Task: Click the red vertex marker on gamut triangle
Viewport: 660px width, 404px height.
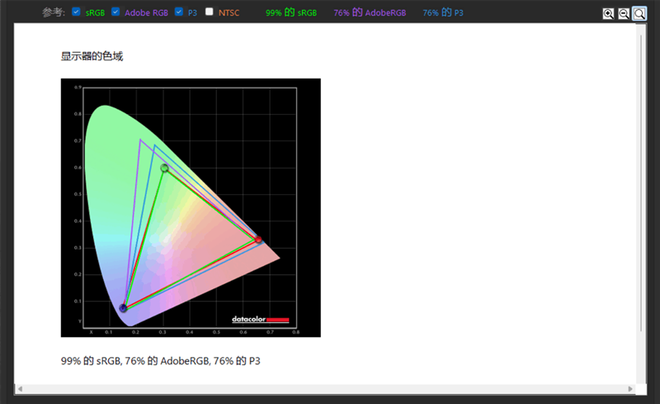Action: click(259, 240)
